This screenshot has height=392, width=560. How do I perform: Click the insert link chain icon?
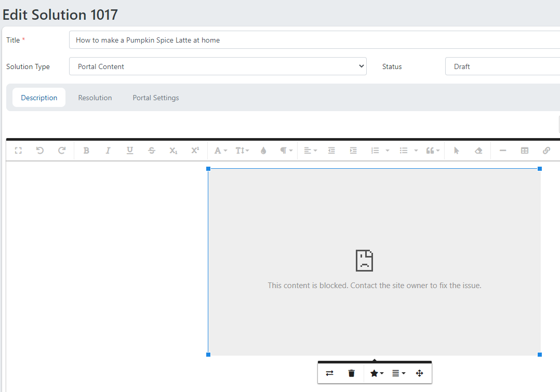546,151
